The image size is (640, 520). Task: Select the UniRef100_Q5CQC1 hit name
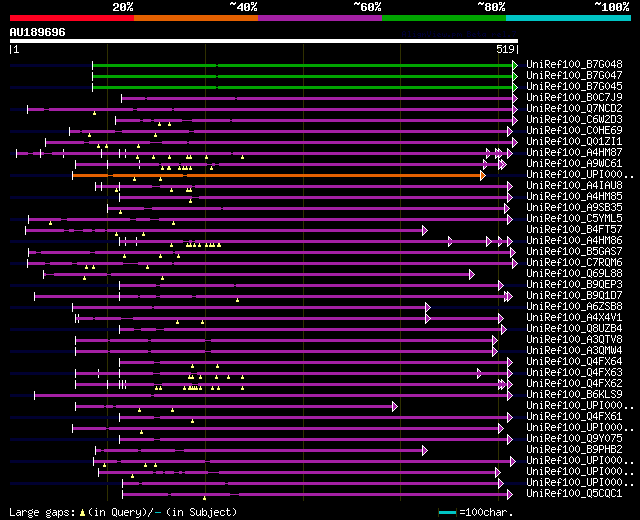(x=574, y=494)
